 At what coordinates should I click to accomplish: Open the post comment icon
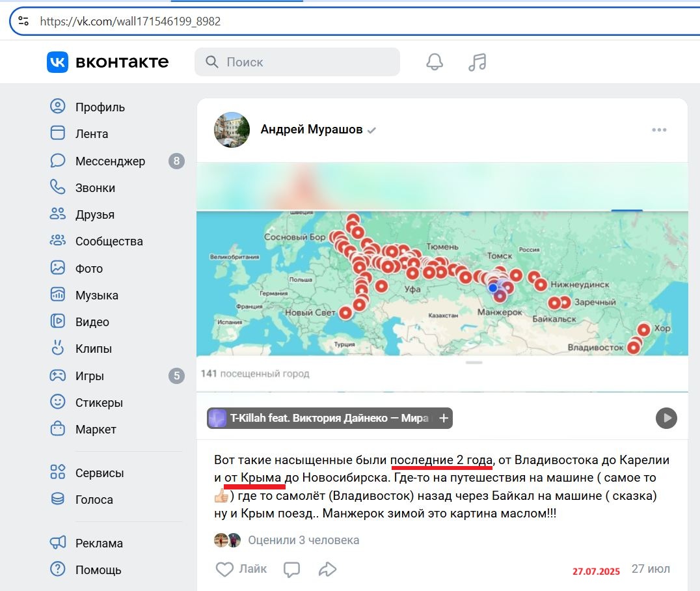[x=291, y=569]
